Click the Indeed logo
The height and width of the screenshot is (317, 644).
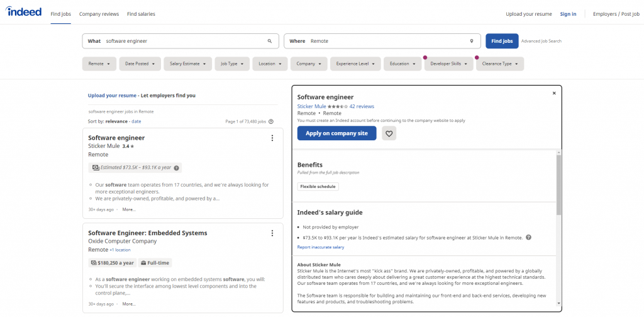point(24,11)
